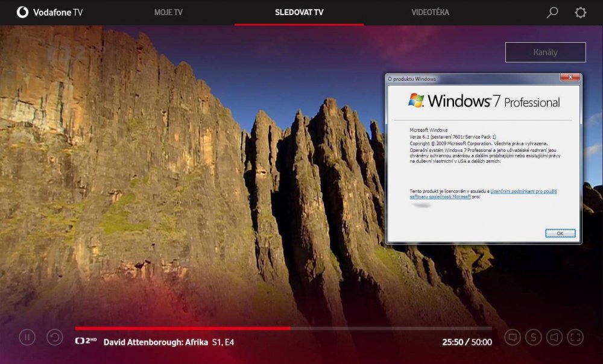
Task: Switch to the MOJE TV tab
Action: pos(168,12)
